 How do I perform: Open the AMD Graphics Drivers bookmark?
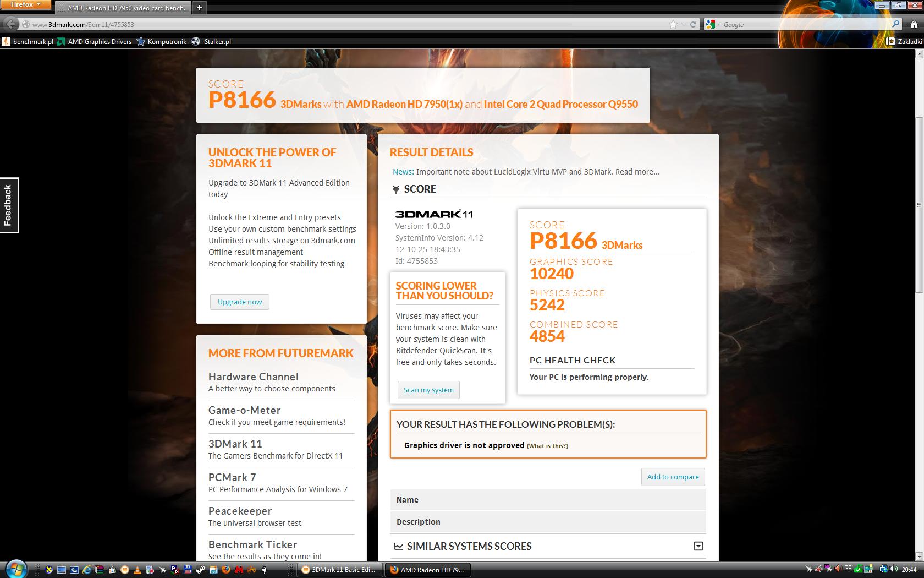[95, 41]
